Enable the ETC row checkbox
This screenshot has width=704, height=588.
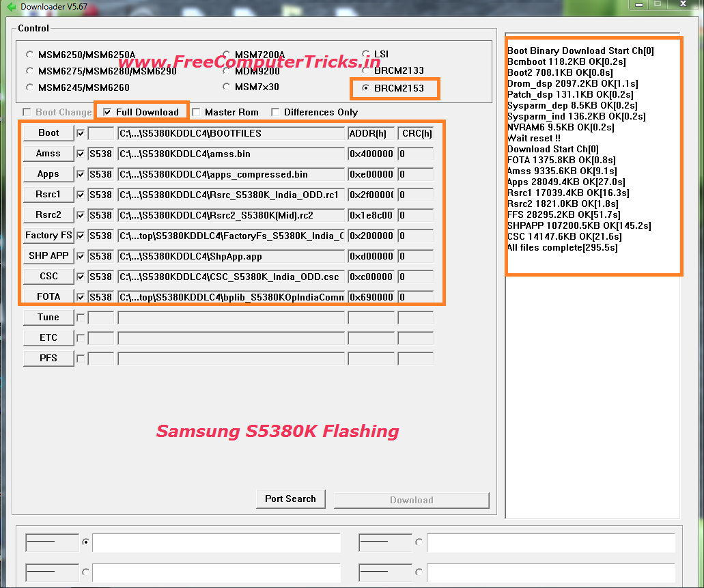pyautogui.click(x=81, y=338)
